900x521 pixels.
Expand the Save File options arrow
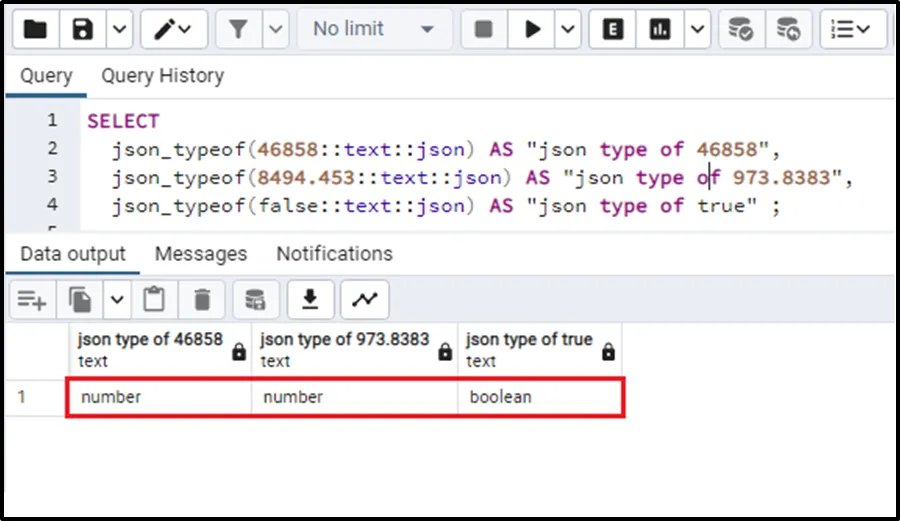(119, 30)
